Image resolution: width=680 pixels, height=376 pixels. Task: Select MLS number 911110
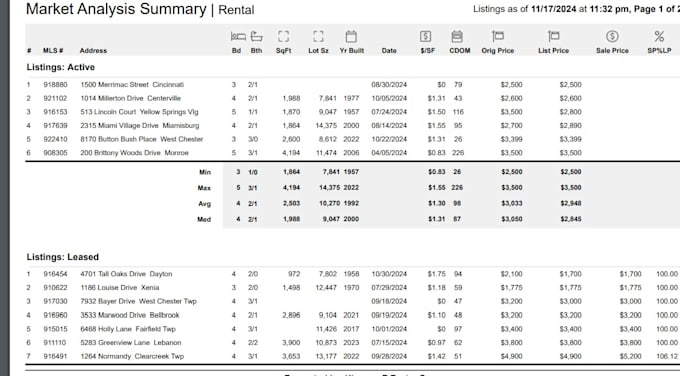click(x=55, y=343)
